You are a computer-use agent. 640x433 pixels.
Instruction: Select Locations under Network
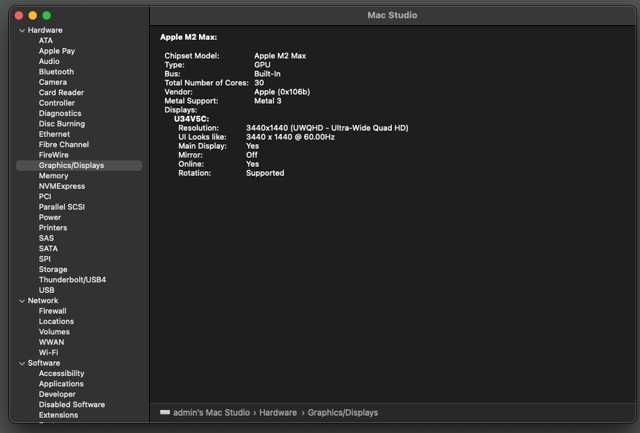[56, 322]
